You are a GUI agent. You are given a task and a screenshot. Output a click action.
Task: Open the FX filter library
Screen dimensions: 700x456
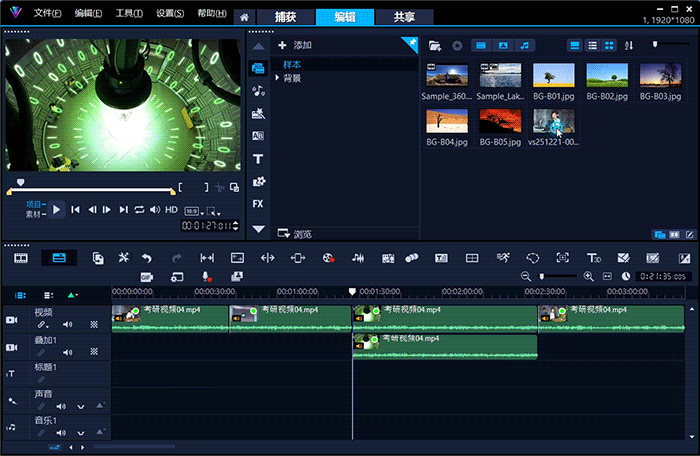258,203
